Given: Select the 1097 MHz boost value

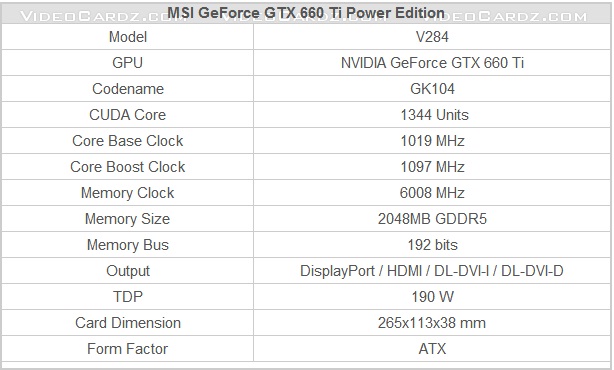Looking at the screenshot, I should coord(432,167).
